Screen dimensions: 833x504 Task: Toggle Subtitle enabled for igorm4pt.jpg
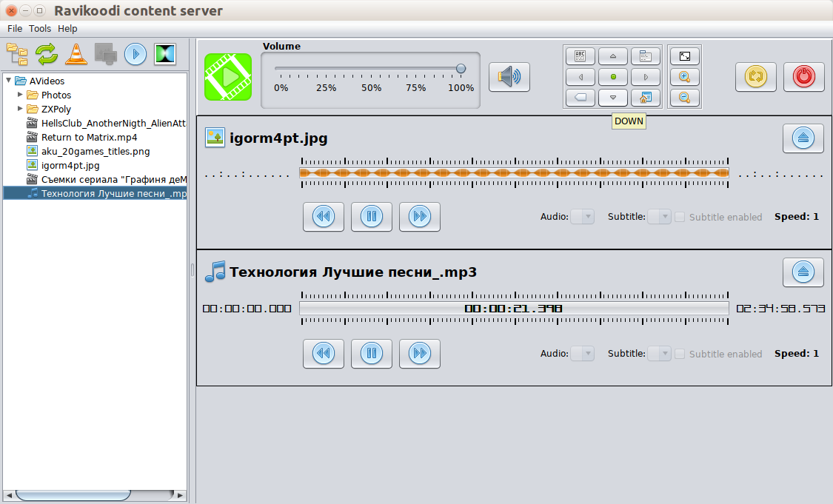[x=680, y=217]
